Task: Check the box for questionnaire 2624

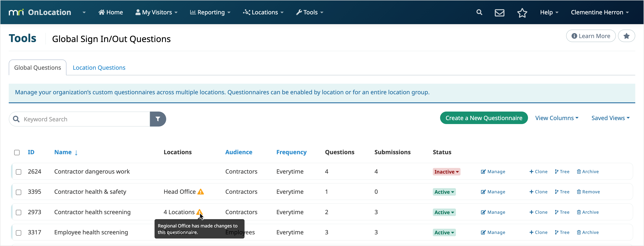Action: click(19, 172)
